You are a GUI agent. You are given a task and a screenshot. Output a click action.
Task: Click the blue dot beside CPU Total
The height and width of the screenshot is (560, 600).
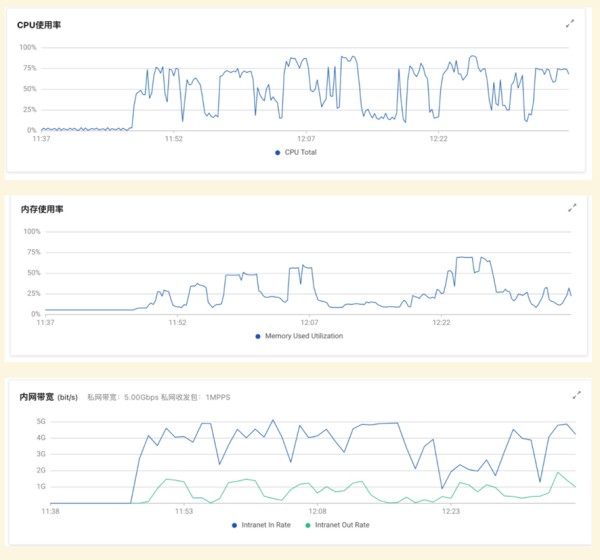click(x=278, y=153)
